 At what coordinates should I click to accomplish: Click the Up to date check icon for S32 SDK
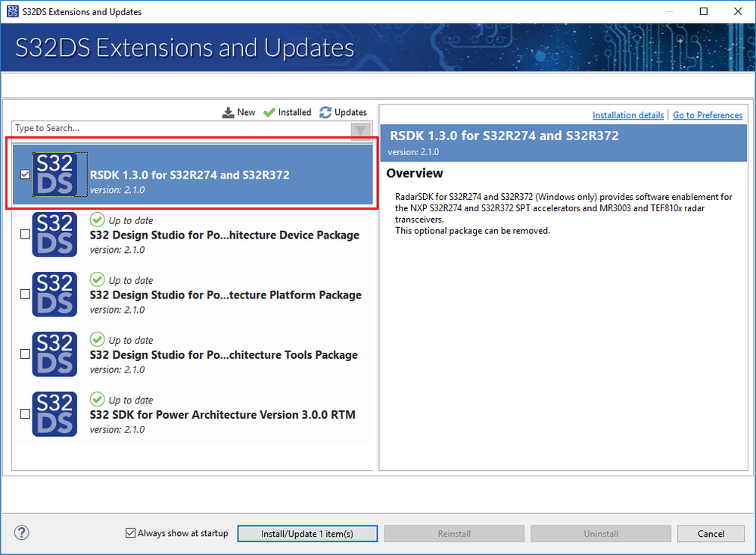(97, 399)
